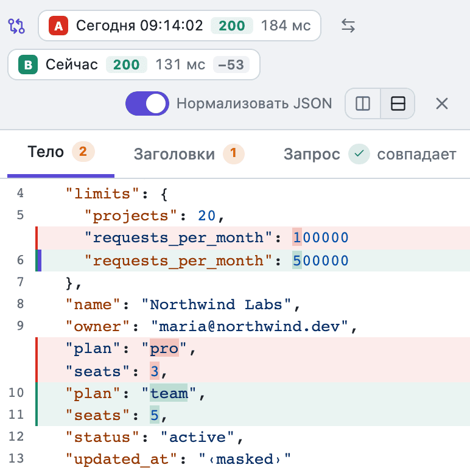Click the added requests_per_month 500000 line
This screenshot has height=476, width=470.
click(x=253, y=260)
